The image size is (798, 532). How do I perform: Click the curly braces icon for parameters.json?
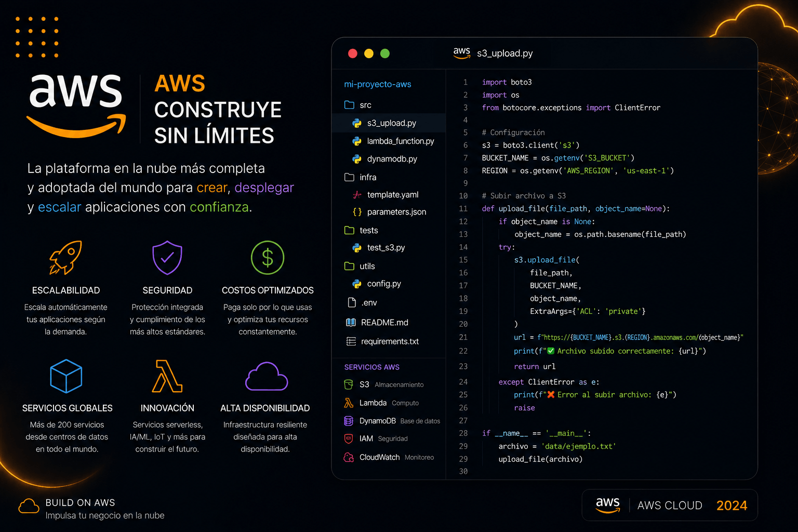pos(357,212)
